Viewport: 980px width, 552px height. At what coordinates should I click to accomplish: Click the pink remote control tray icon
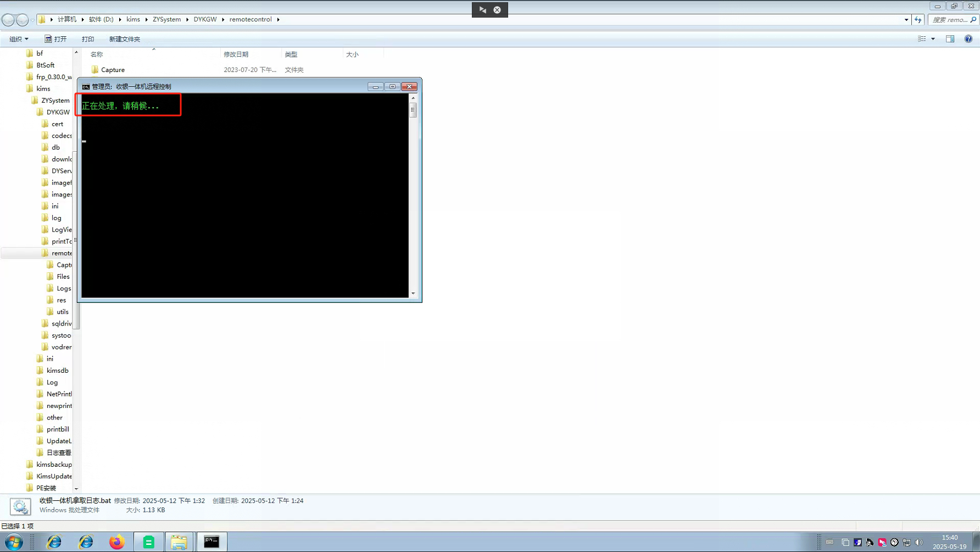tap(882, 543)
